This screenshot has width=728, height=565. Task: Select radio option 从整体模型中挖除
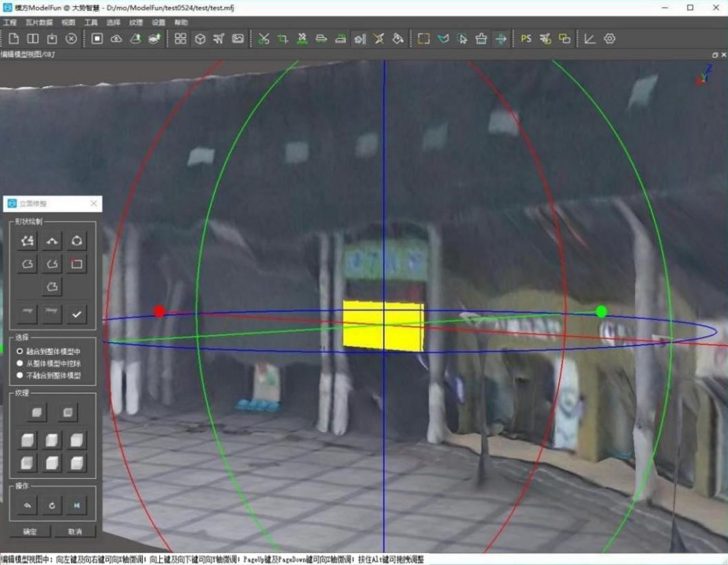click(49, 364)
